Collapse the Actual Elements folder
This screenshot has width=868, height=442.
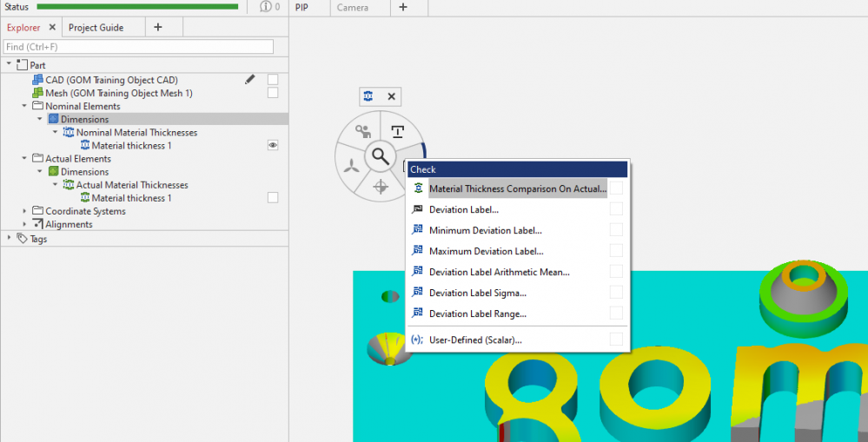pyautogui.click(x=24, y=158)
